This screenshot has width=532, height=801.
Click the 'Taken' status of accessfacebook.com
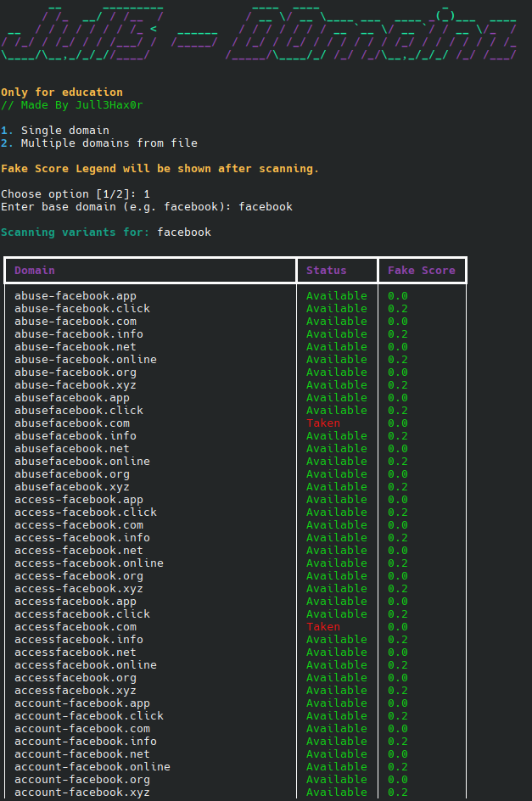[x=323, y=627]
